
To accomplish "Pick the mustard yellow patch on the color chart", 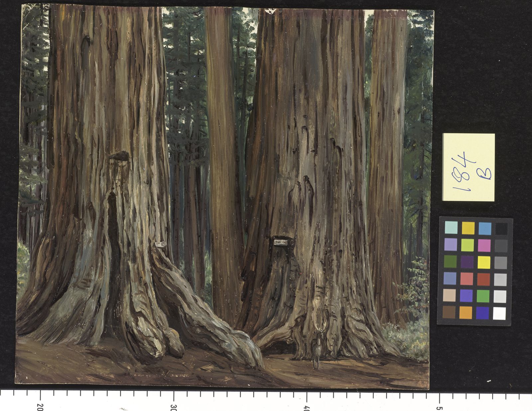I will (468, 228).
